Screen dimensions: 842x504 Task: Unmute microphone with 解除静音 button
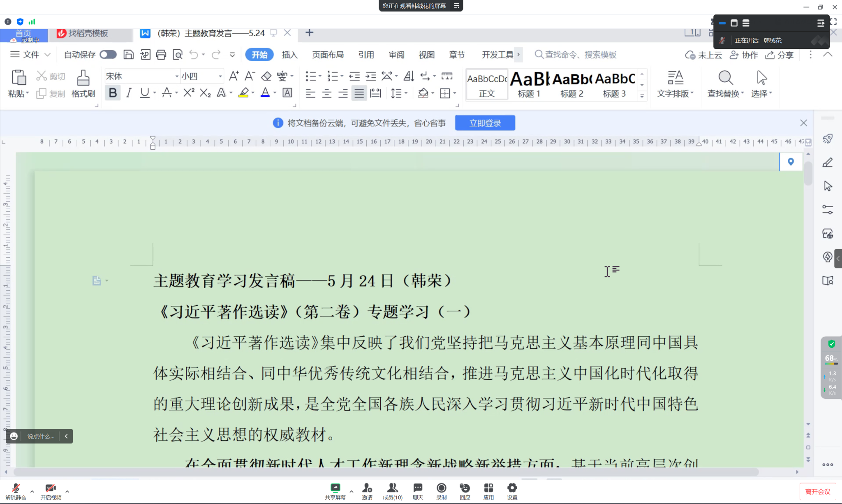16,491
